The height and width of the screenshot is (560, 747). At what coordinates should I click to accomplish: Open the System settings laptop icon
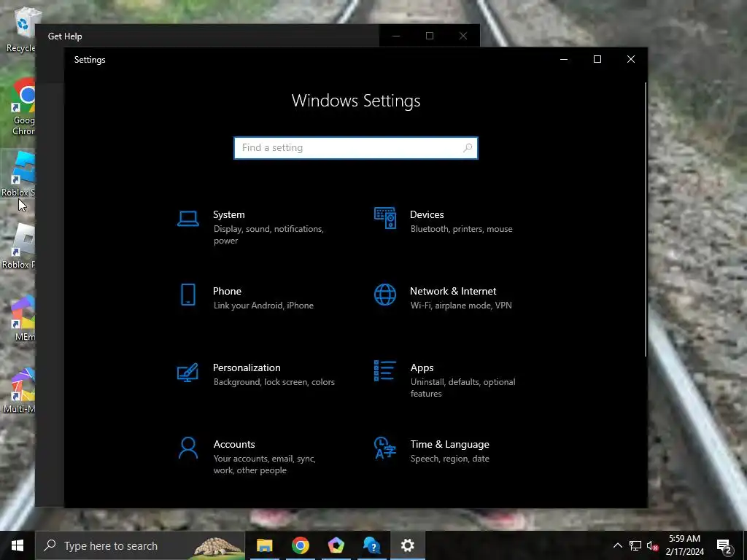point(187,219)
